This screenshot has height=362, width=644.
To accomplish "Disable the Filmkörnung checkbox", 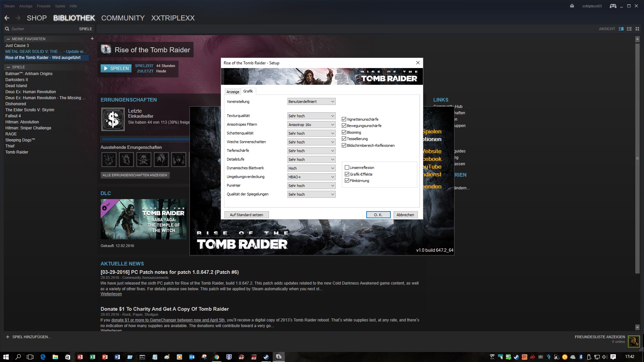I will [347, 181].
